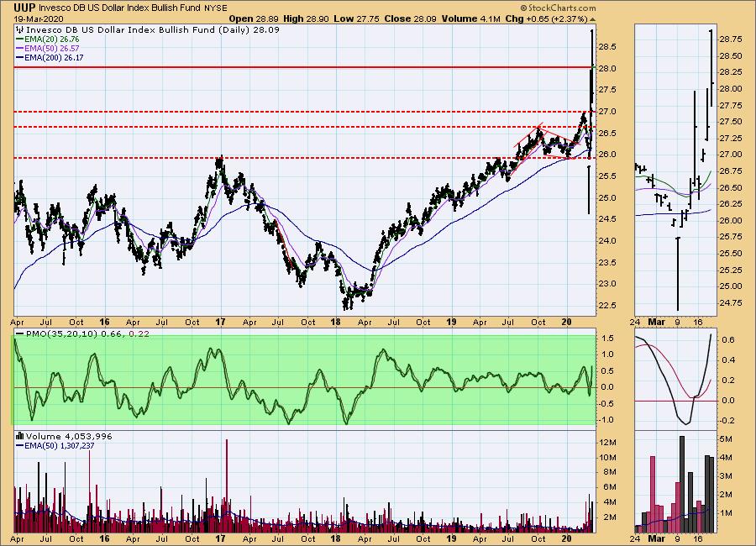This screenshot has width=756, height=546.
Task: Click the 10M volume axis label
Action: (x=607, y=457)
